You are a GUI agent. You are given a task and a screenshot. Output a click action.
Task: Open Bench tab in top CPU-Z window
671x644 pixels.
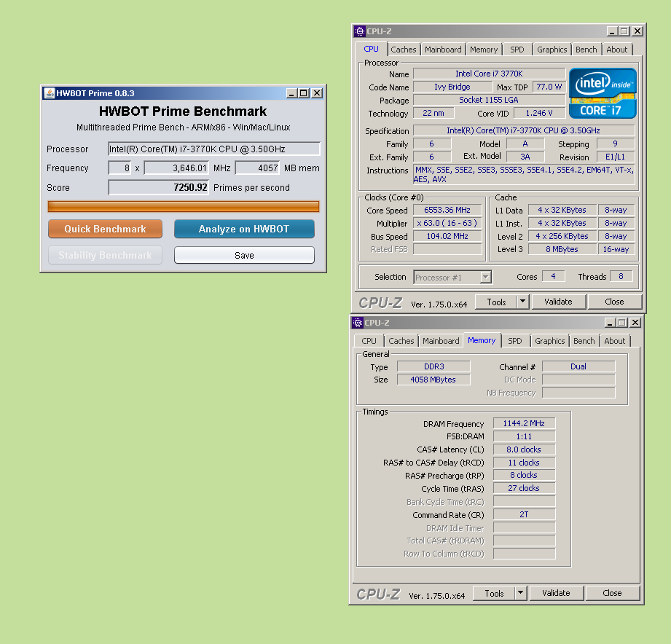[x=586, y=50]
